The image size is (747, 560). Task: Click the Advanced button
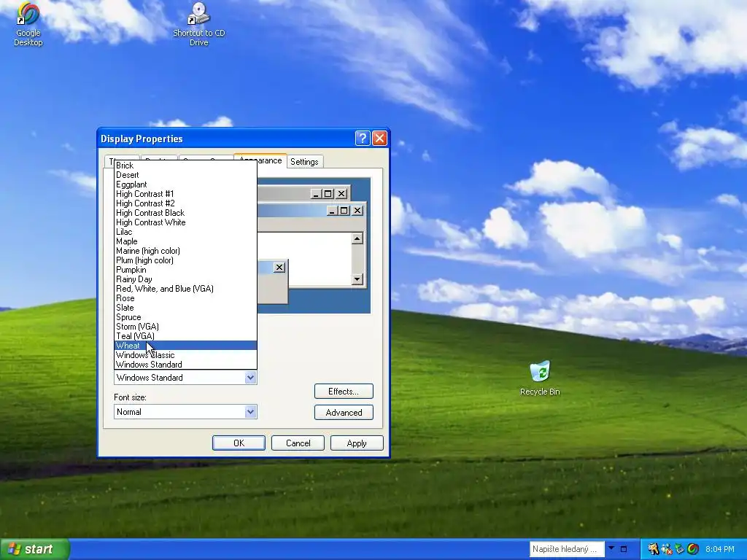pyautogui.click(x=344, y=413)
